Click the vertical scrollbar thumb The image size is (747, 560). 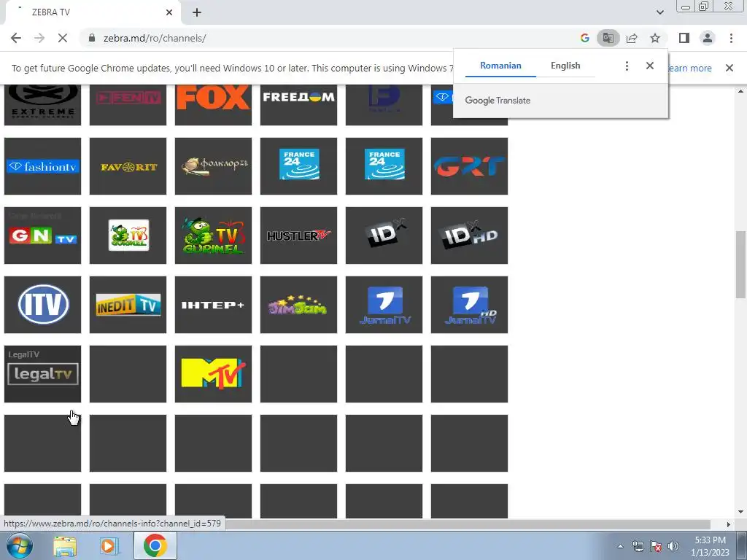tap(740, 265)
